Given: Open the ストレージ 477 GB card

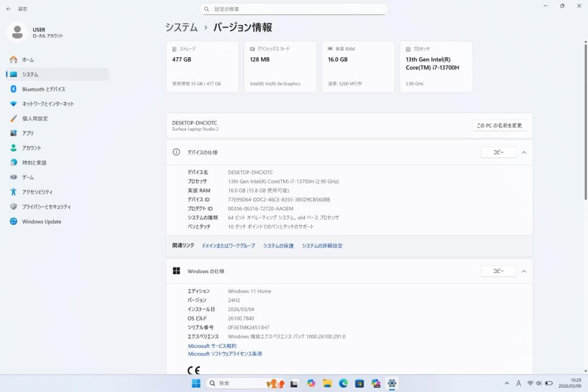Looking at the screenshot, I should (203, 67).
